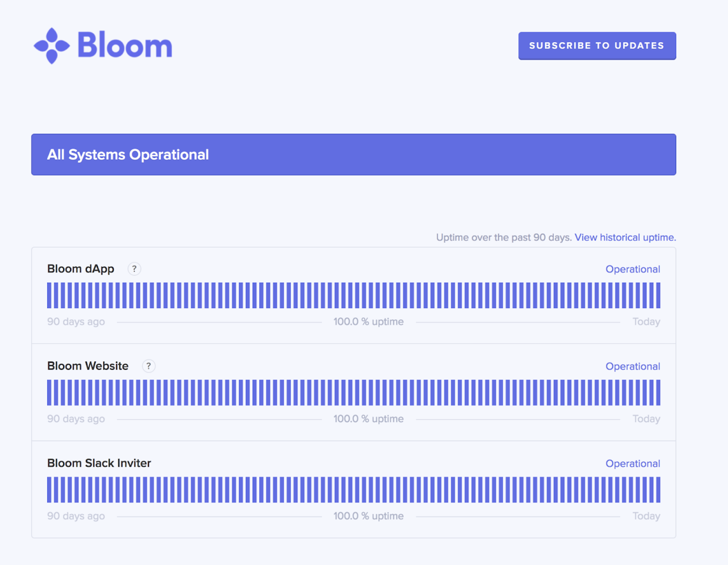728x565 pixels.
Task: Click Operational status for Bloom Website
Action: [632, 366]
